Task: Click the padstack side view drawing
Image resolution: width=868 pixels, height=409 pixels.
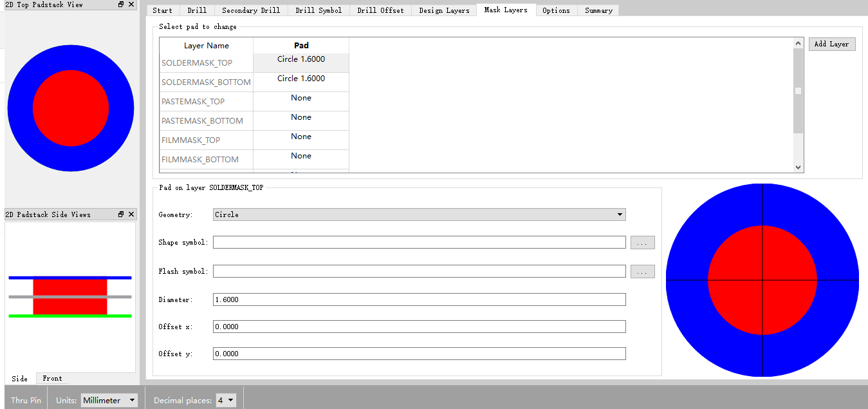Action: coord(70,297)
